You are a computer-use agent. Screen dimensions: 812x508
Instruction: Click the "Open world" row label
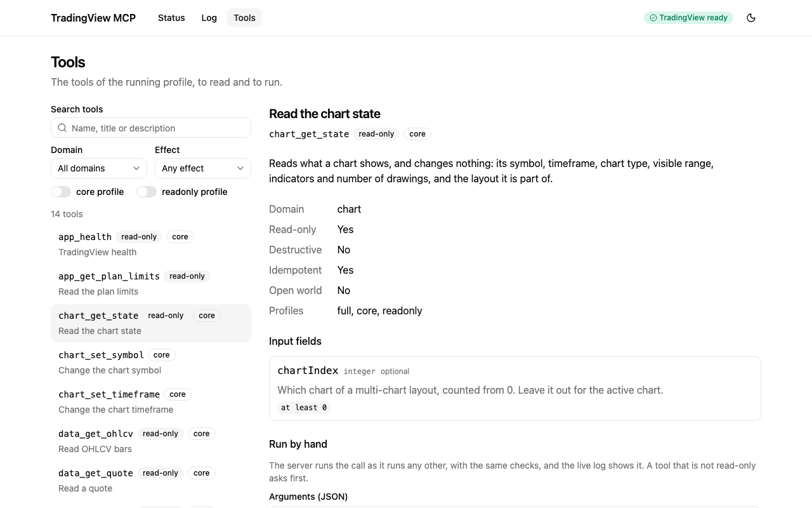tap(295, 290)
